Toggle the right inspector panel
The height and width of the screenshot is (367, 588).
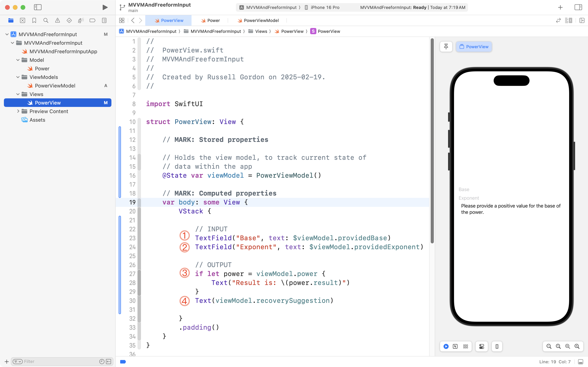578,7
